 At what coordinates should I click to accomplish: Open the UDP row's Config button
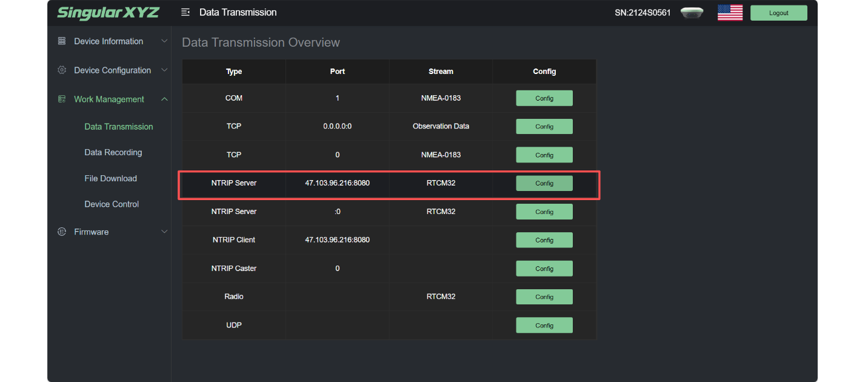click(x=544, y=326)
